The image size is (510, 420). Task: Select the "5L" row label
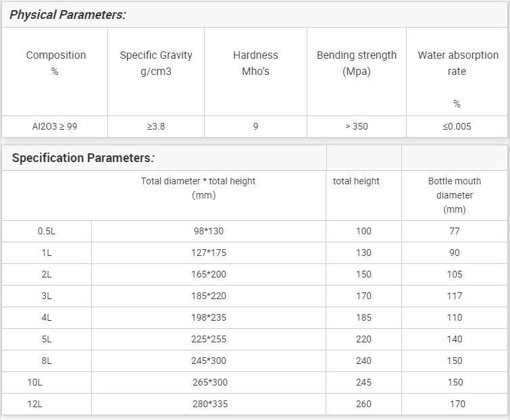pos(47,339)
